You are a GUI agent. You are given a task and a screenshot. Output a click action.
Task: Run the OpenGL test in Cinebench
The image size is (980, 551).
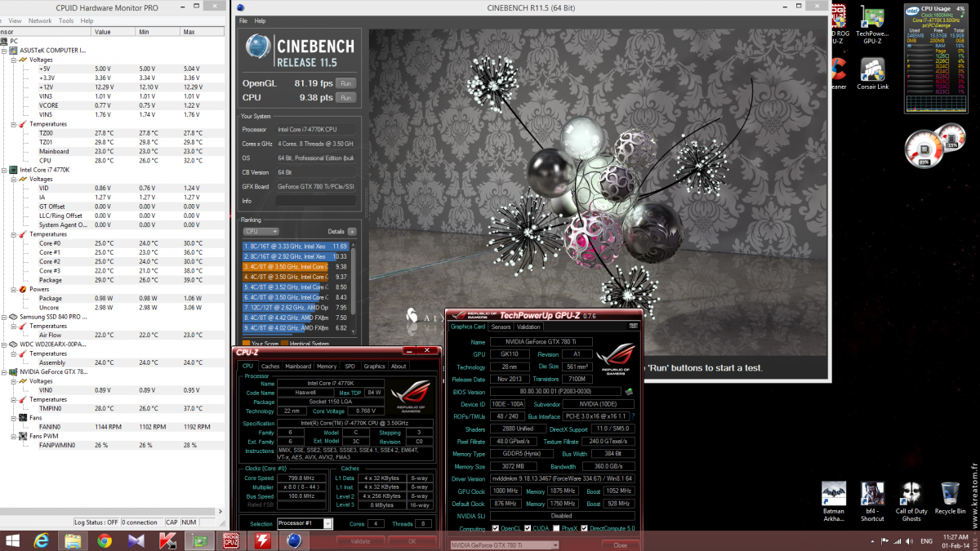point(346,83)
